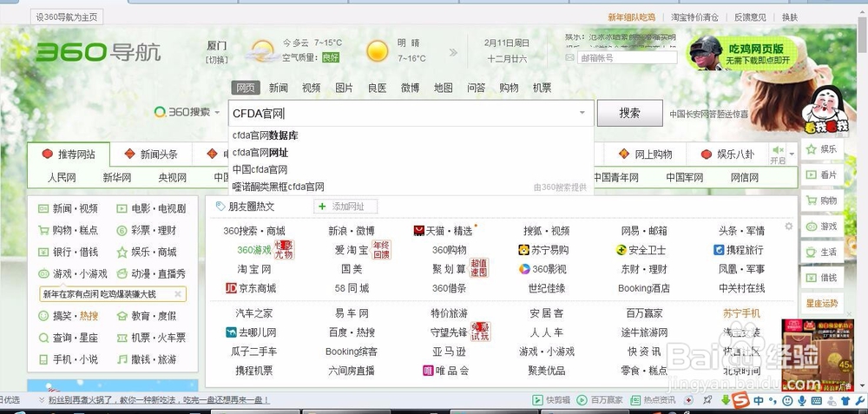This screenshot has height=414, width=868.
Task: Open the search box history dropdown arrow
Action: (x=582, y=113)
